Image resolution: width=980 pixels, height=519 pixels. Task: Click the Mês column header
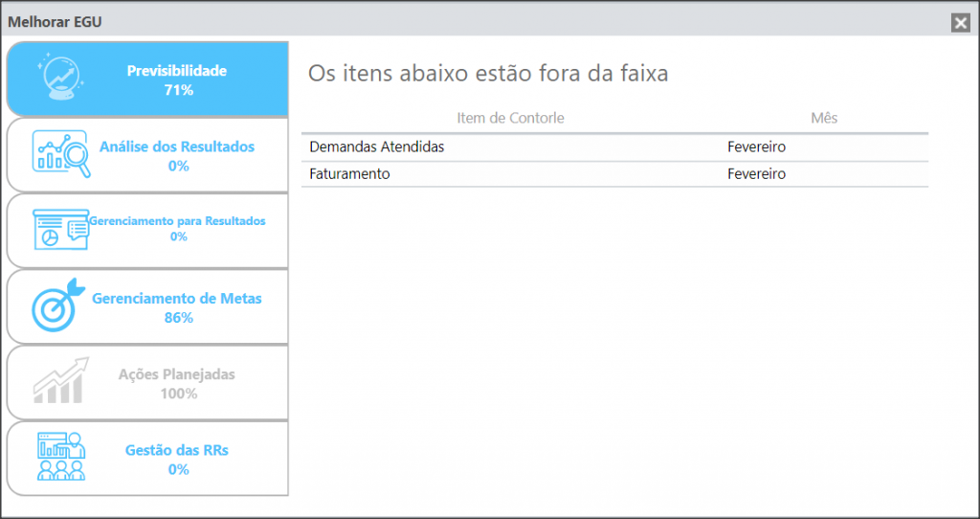click(x=824, y=118)
